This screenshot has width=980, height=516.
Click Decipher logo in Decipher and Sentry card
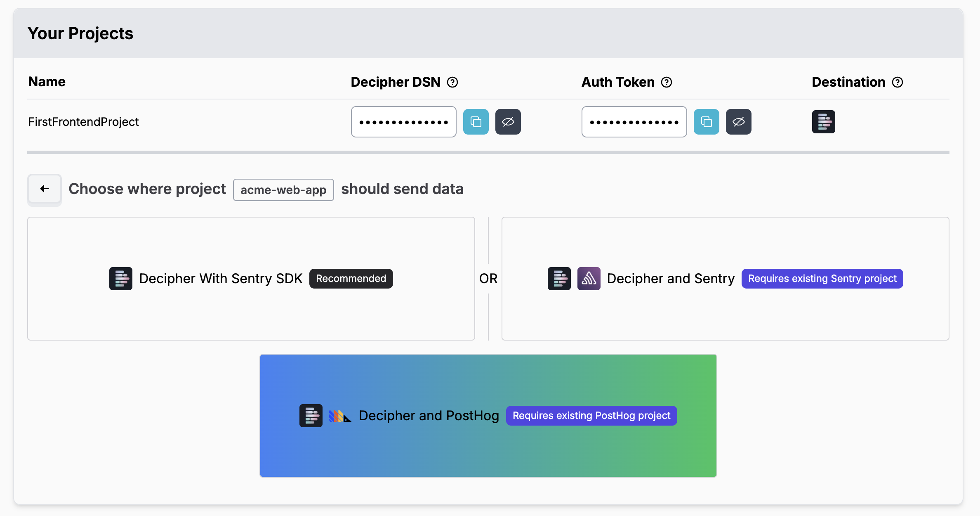pyautogui.click(x=559, y=279)
